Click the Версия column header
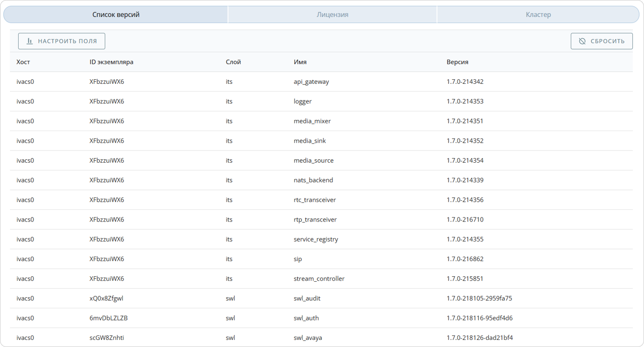The height and width of the screenshot is (347, 644). tap(457, 62)
